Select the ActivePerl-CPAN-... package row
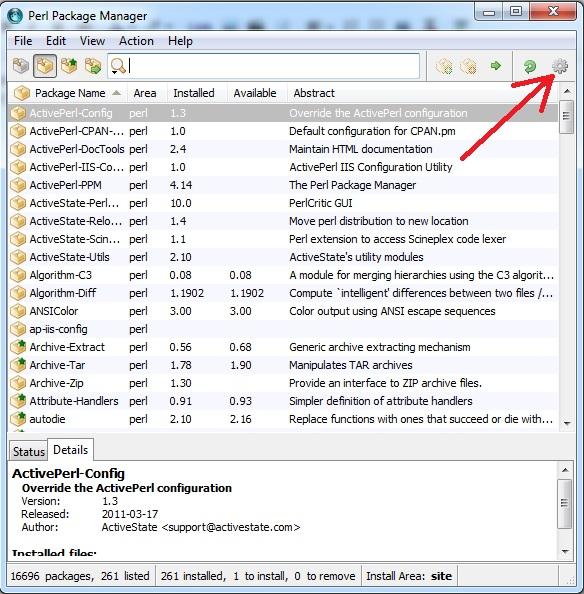584x594 pixels. point(283,131)
